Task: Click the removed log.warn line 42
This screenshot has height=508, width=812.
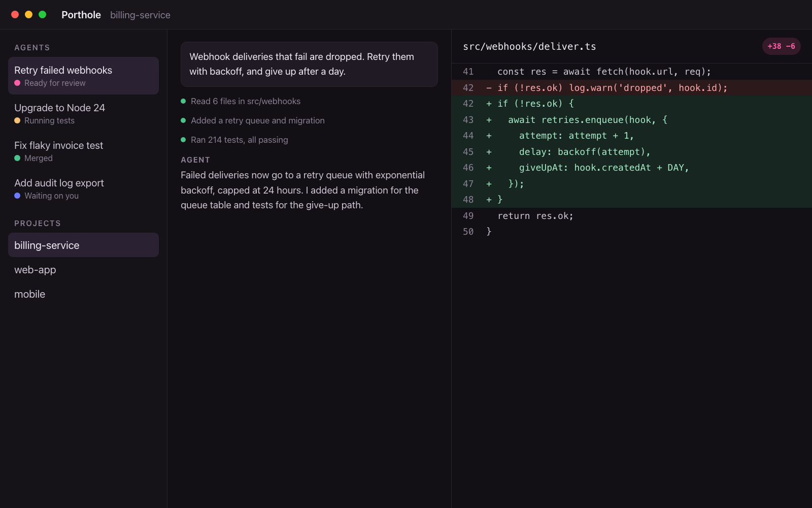Action: pos(632,87)
